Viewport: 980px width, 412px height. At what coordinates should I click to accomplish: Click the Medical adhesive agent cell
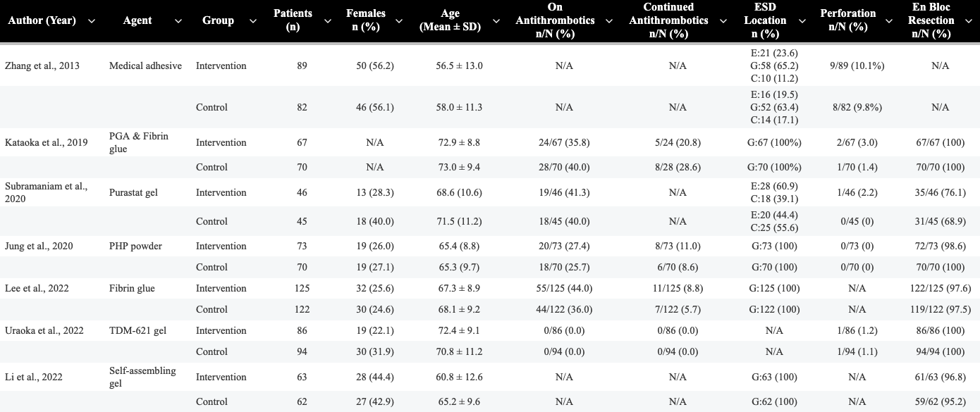coord(145,65)
